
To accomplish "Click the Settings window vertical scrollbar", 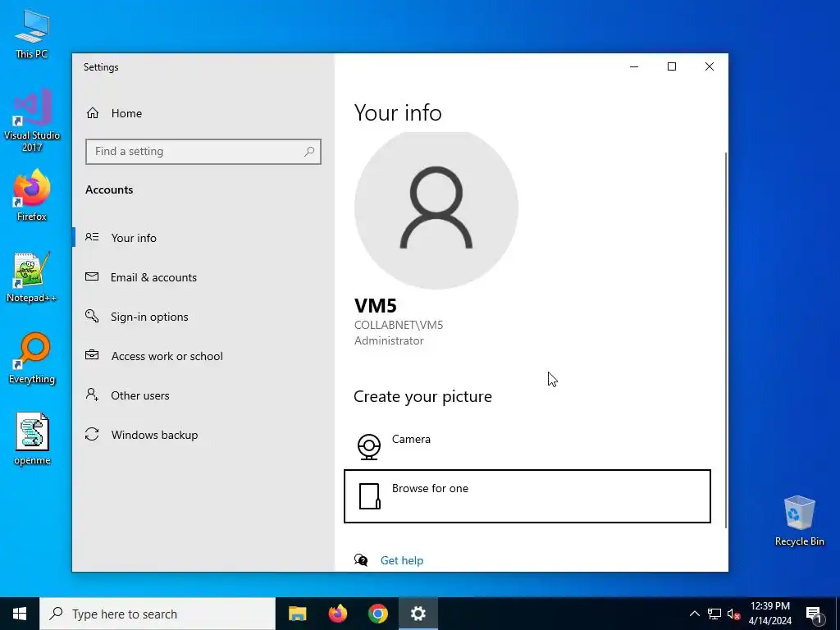I will coord(726,340).
